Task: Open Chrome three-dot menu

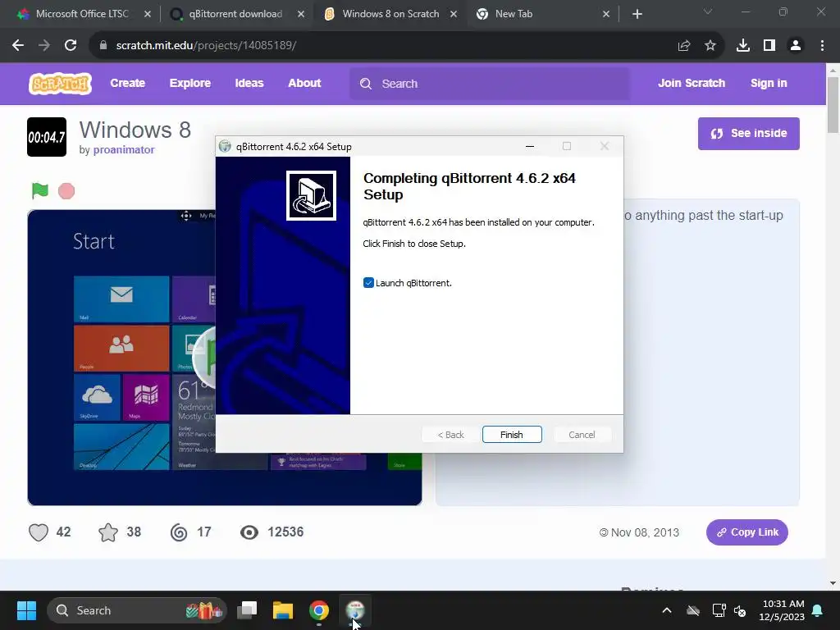Action: pyautogui.click(x=822, y=46)
